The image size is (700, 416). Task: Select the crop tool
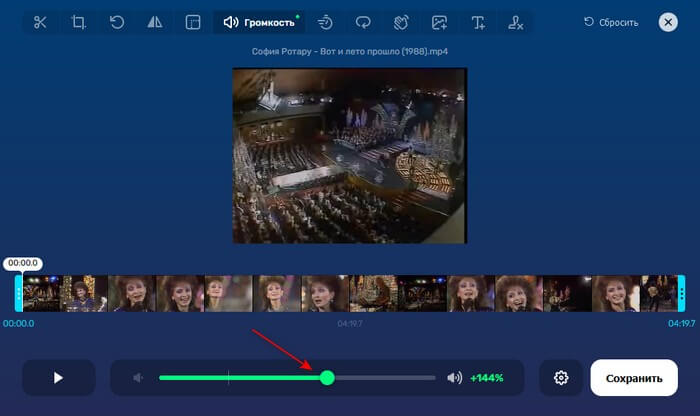tap(79, 22)
